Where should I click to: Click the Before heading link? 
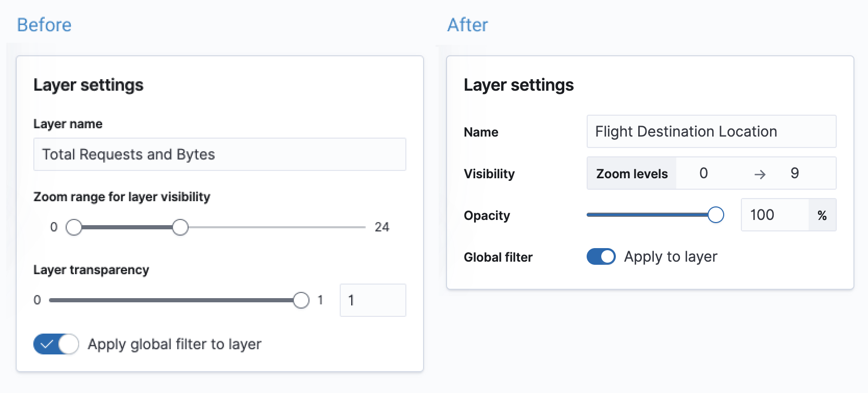coord(44,25)
